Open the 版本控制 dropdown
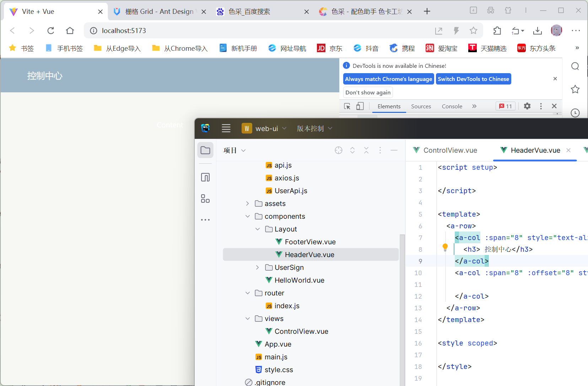Screen dimensions: 588x386 coord(315,128)
